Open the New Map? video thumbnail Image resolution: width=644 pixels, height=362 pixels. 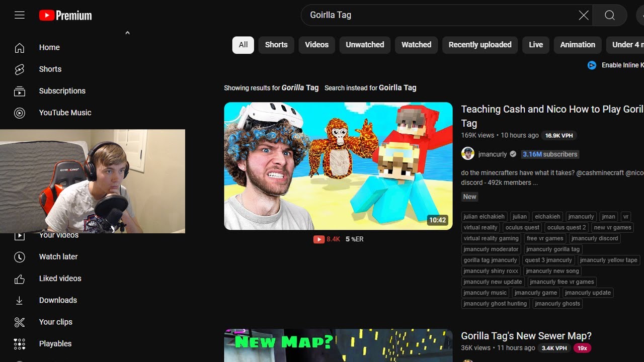tap(338, 345)
